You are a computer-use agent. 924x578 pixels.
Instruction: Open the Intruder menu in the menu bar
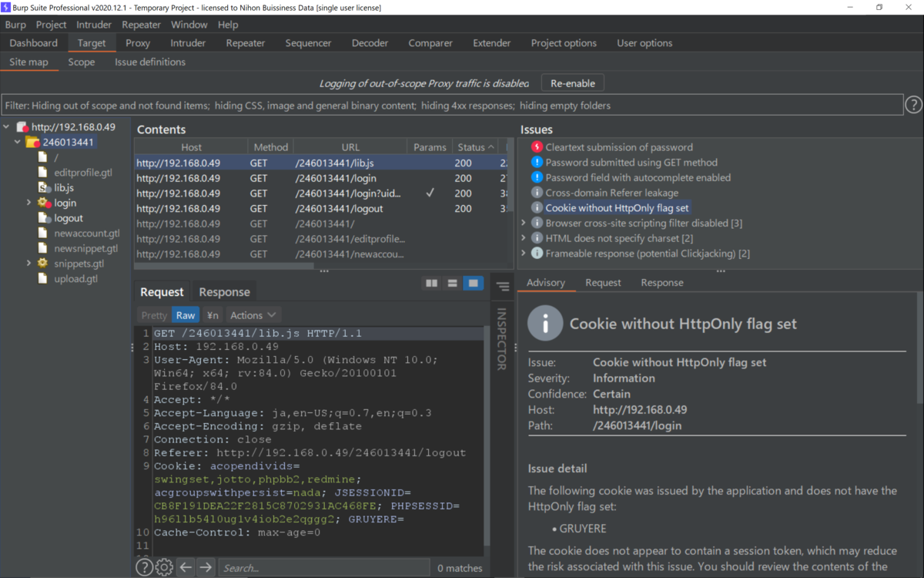point(94,25)
